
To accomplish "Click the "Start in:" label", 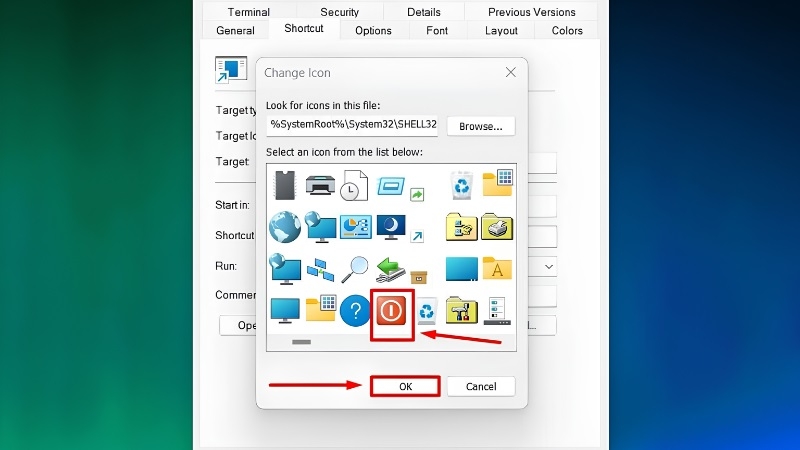I will (x=232, y=205).
